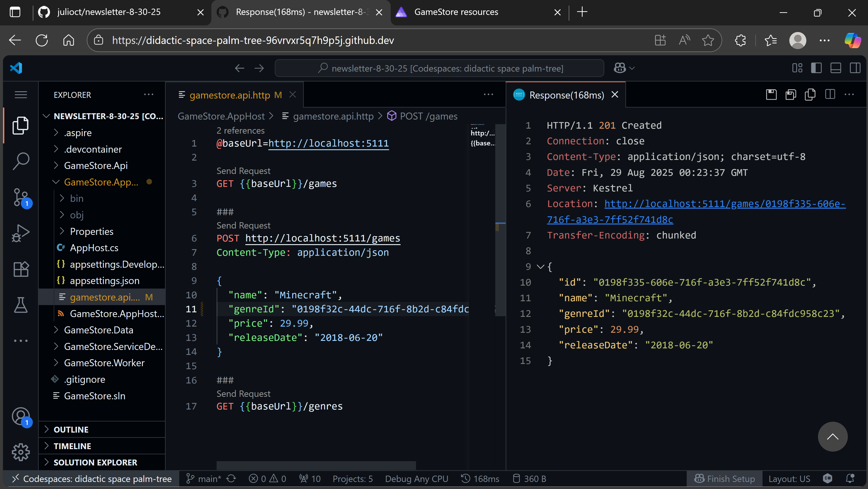Click the main* branch status item
The image size is (868, 489).
[x=204, y=479]
